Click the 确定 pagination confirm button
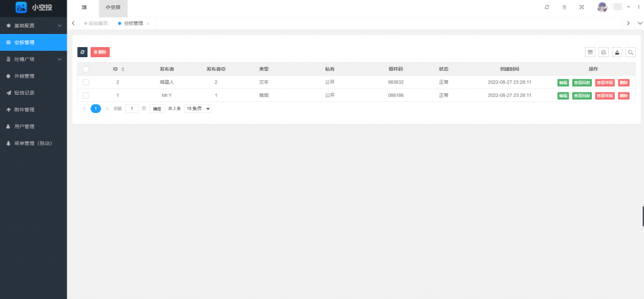644x299 pixels. point(157,109)
